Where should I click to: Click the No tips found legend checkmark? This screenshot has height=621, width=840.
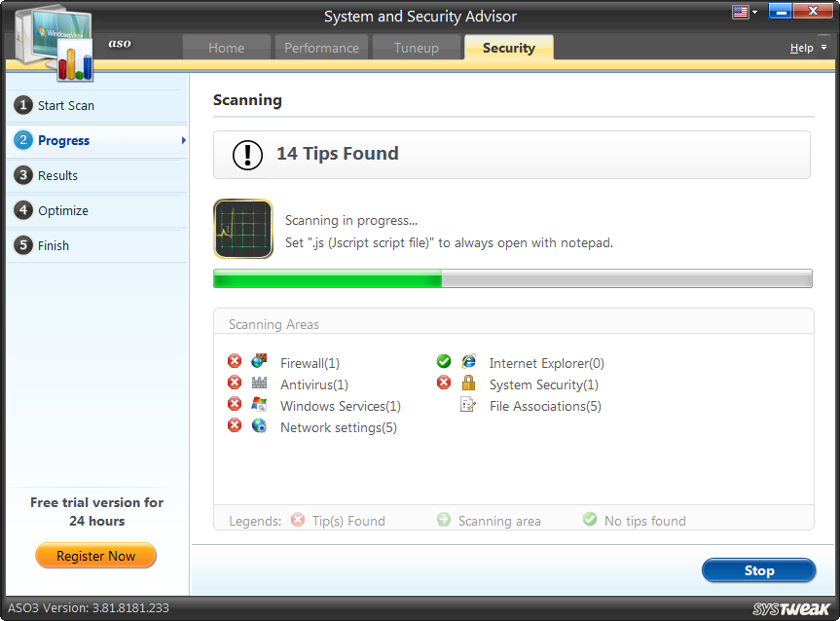pos(590,521)
